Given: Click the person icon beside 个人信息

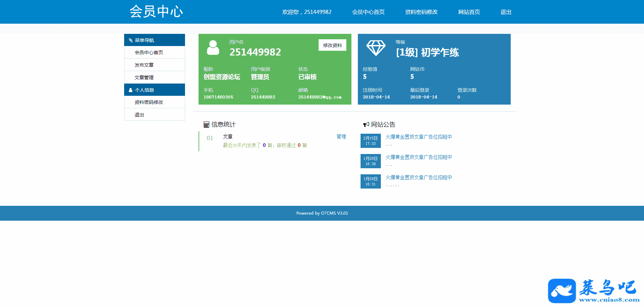Looking at the screenshot, I should pyautogui.click(x=131, y=90).
